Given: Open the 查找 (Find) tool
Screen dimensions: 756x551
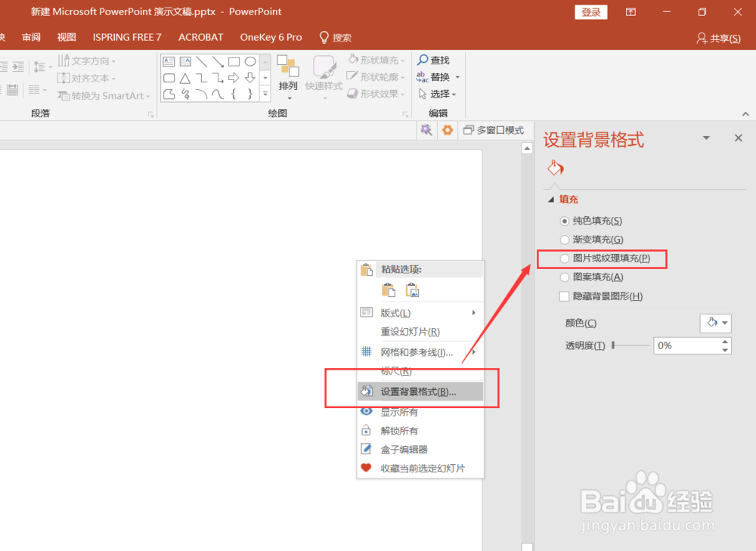Looking at the screenshot, I should pos(437,59).
